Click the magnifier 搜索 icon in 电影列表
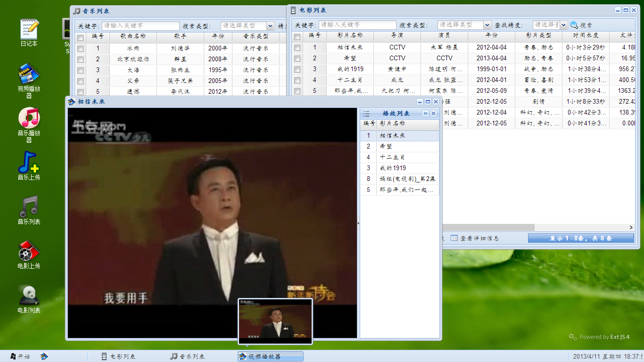This screenshot has height=362, width=644. [574, 25]
